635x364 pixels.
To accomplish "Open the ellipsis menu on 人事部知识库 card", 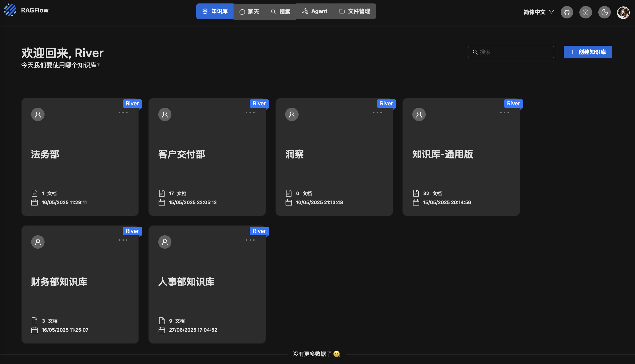I will tap(250, 240).
